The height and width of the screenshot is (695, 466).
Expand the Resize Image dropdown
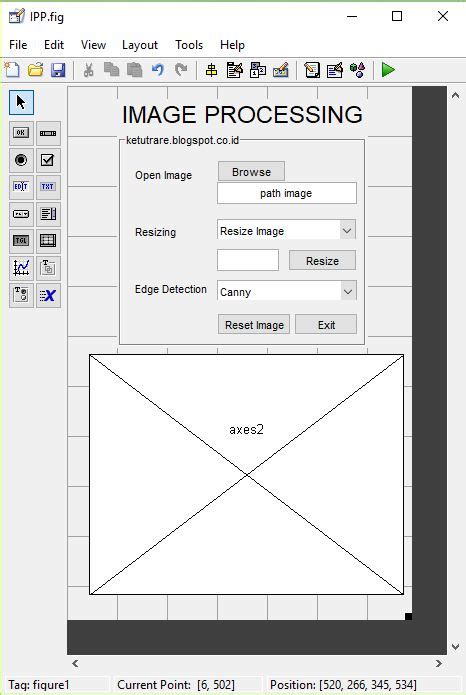(286, 230)
